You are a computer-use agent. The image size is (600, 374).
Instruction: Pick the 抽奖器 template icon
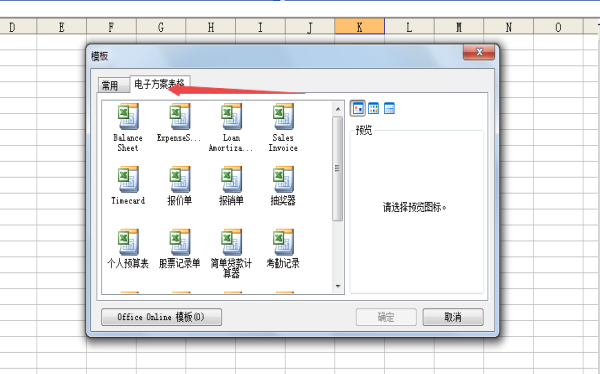(283, 179)
